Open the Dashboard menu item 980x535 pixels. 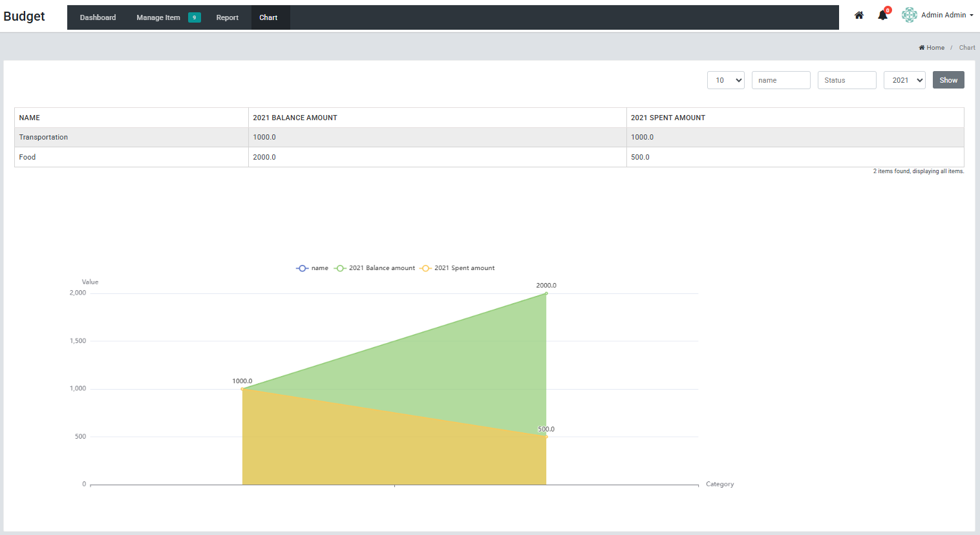point(98,17)
